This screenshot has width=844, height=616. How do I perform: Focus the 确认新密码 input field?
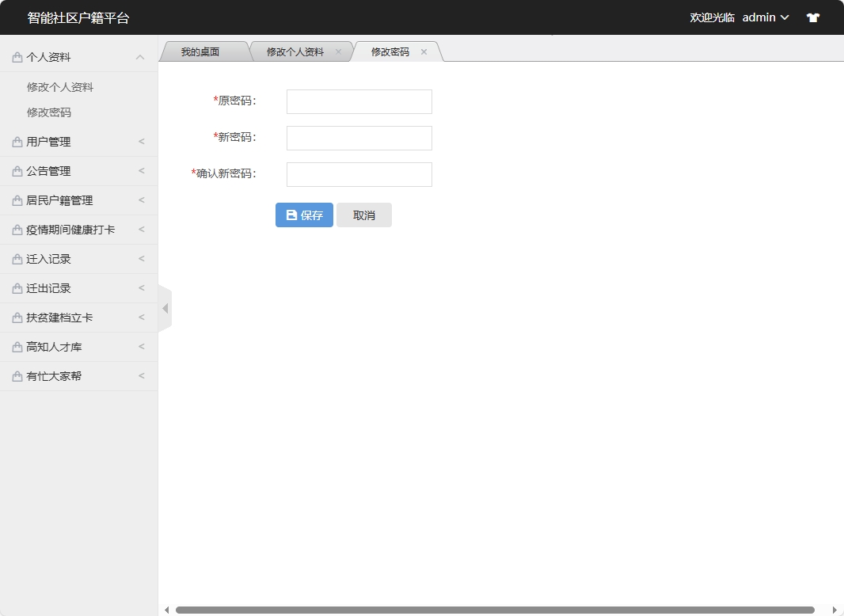[359, 174]
